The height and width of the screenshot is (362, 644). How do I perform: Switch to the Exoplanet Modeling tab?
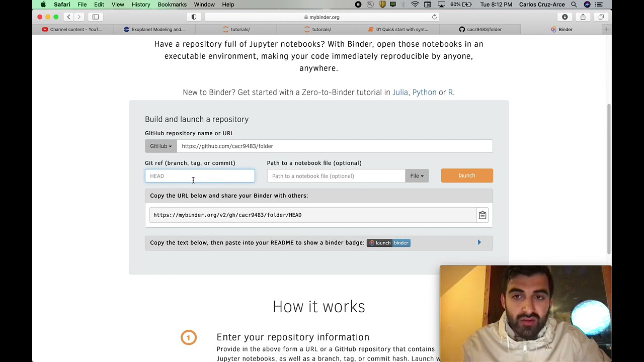pos(155,29)
